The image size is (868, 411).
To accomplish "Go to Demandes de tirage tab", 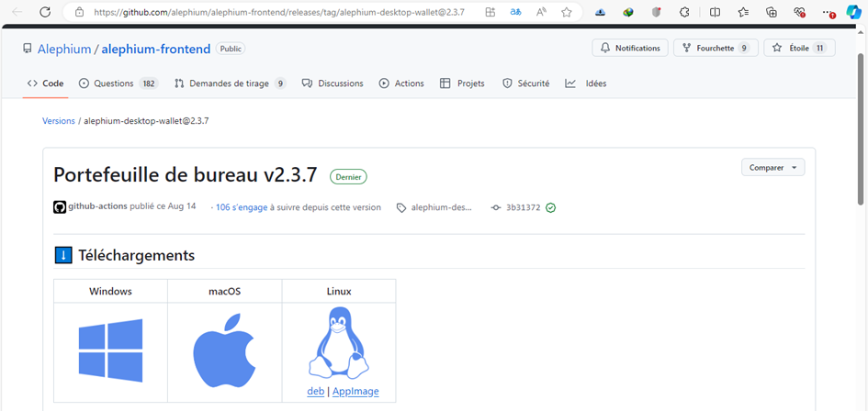I will [x=230, y=83].
